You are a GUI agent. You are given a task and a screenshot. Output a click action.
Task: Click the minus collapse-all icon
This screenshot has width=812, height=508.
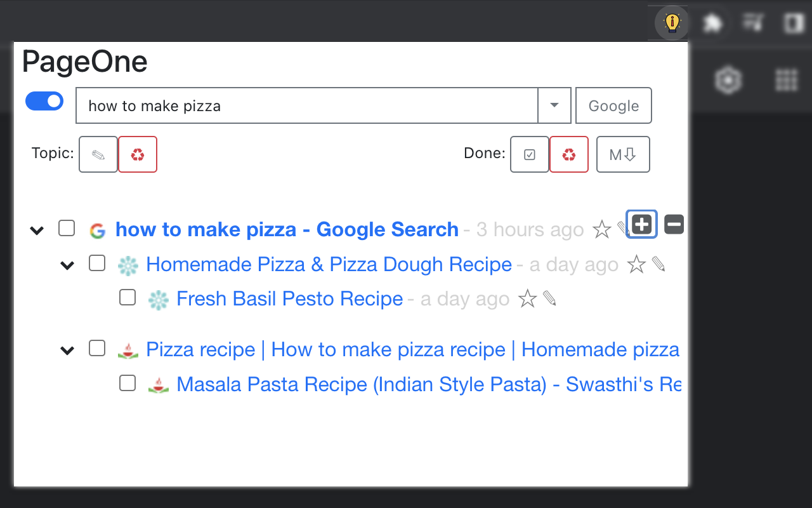point(674,224)
